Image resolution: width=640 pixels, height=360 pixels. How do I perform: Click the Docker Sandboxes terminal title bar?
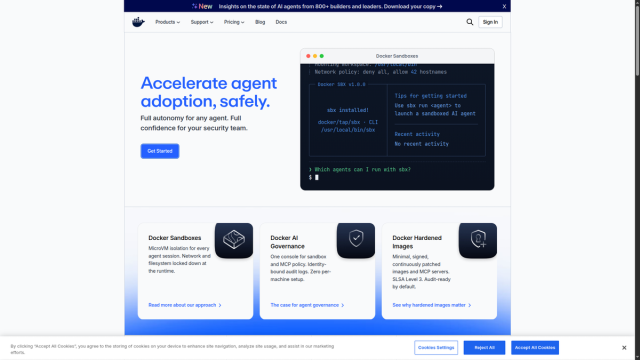tap(397, 56)
